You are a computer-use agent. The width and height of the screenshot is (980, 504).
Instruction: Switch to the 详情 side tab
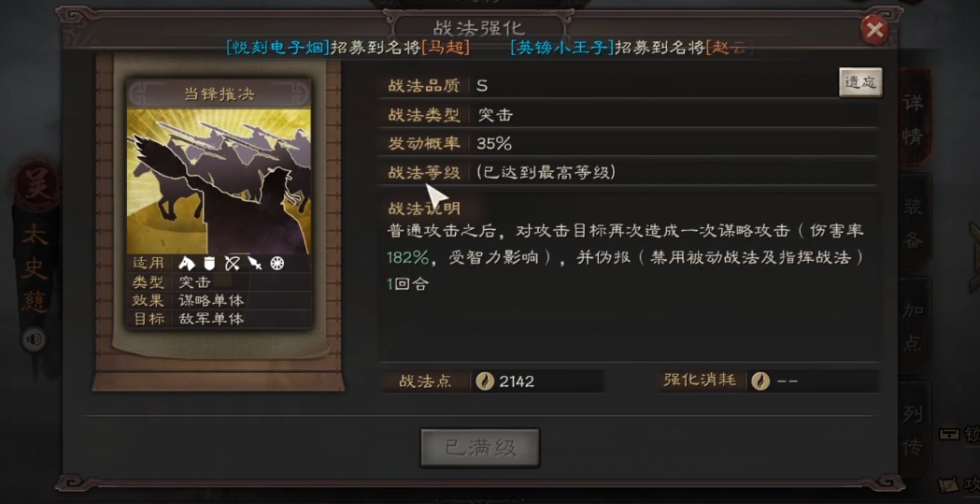914,119
